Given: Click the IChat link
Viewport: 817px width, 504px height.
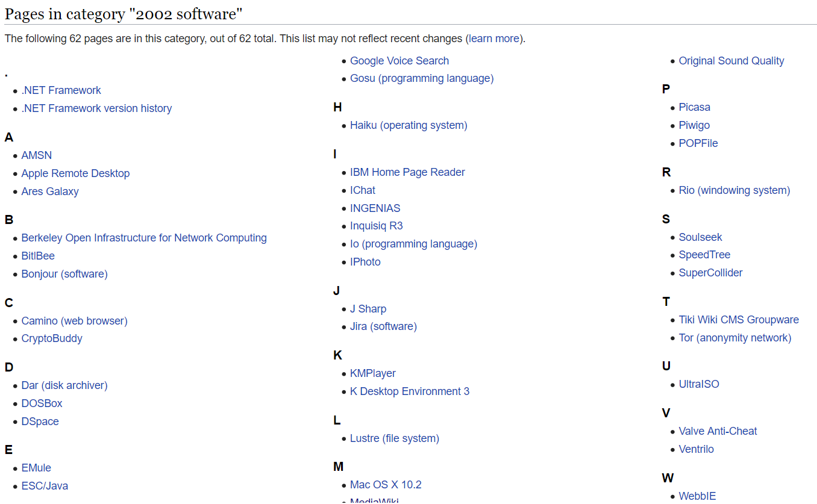Looking at the screenshot, I should click(x=363, y=190).
